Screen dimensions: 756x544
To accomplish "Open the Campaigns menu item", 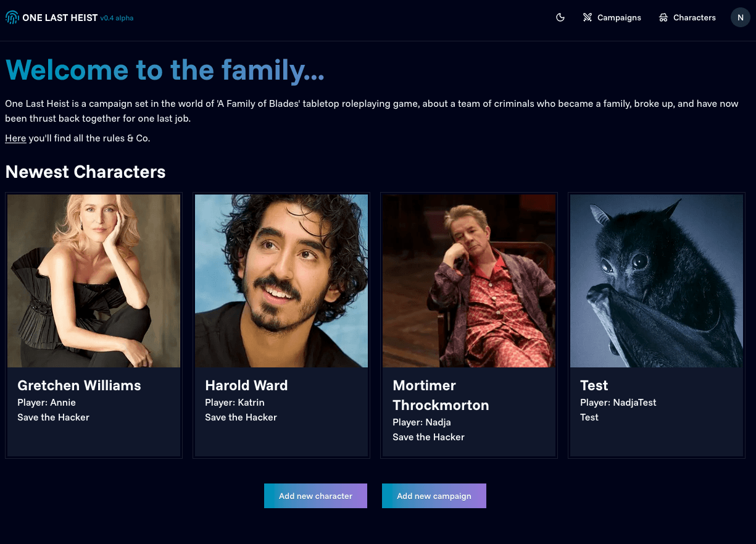I will pos(619,18).
